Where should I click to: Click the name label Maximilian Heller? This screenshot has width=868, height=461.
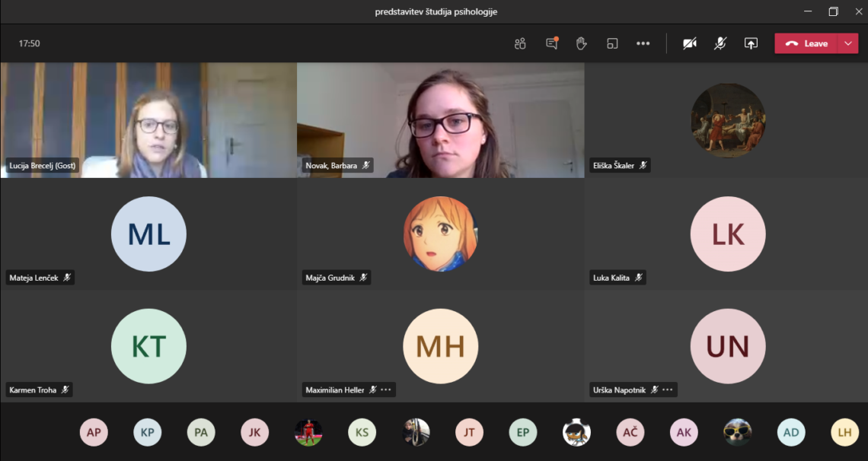[x=335, y=389]
